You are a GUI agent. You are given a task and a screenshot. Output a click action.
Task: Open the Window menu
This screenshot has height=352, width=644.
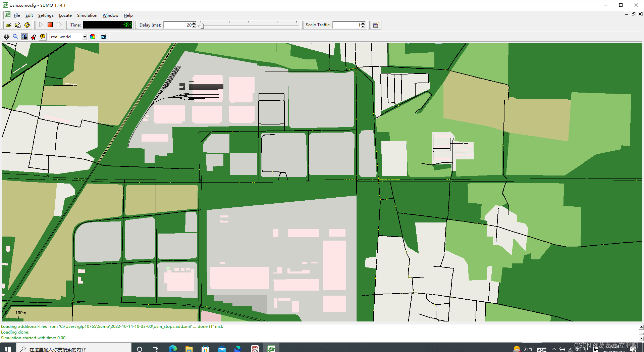[x=110, y=15]
